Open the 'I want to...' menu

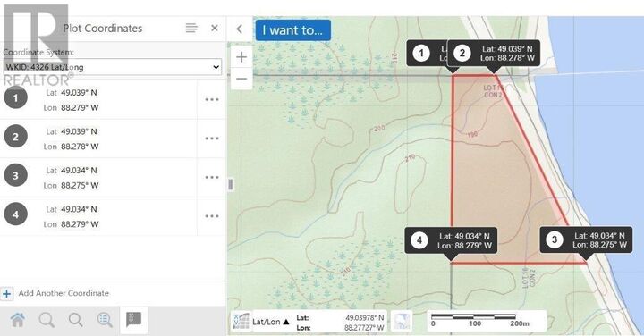[x=292, y=30]
